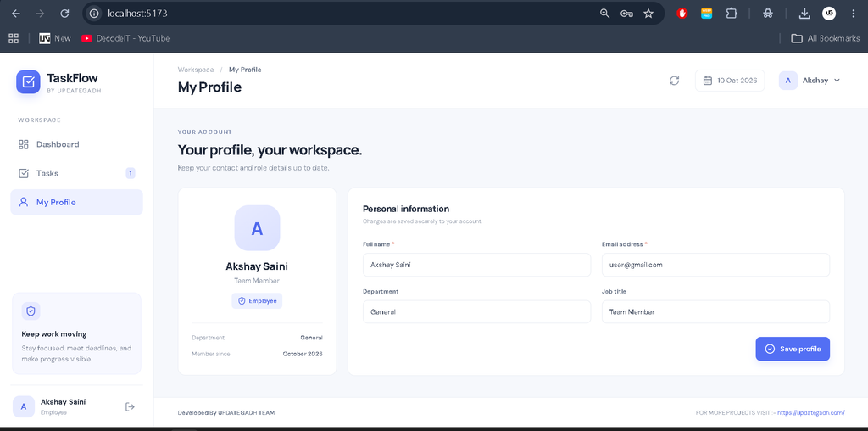Open the DecodeIT - YouTube bookmark
Image resolution: width=868 pixels, height=431 pixels.
click(125, 38)
